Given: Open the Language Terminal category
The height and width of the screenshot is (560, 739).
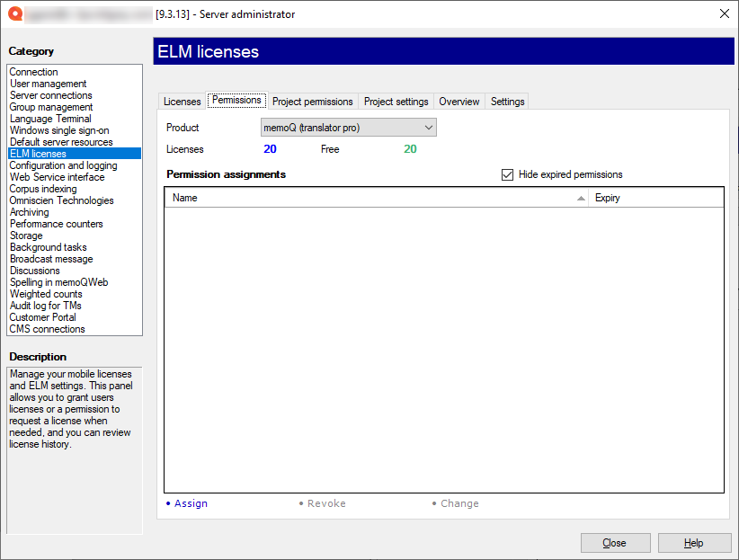Looking at the screenshot, I should (50, 119).
